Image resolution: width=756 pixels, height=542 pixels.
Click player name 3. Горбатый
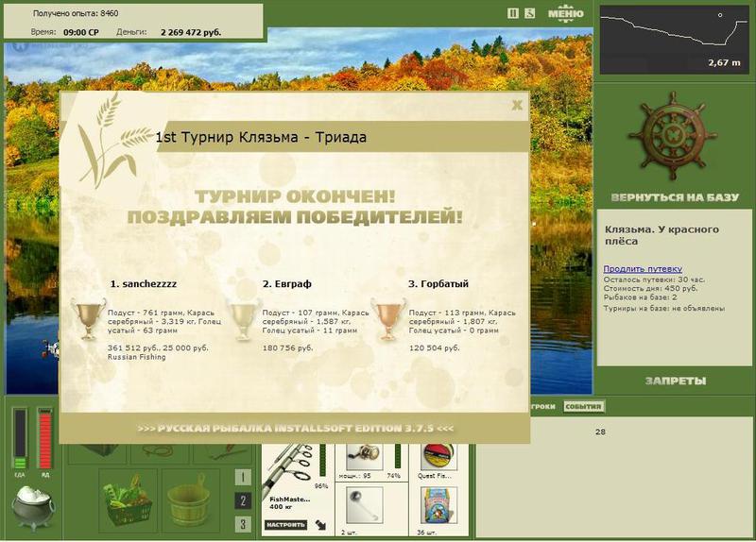point(438,284)
